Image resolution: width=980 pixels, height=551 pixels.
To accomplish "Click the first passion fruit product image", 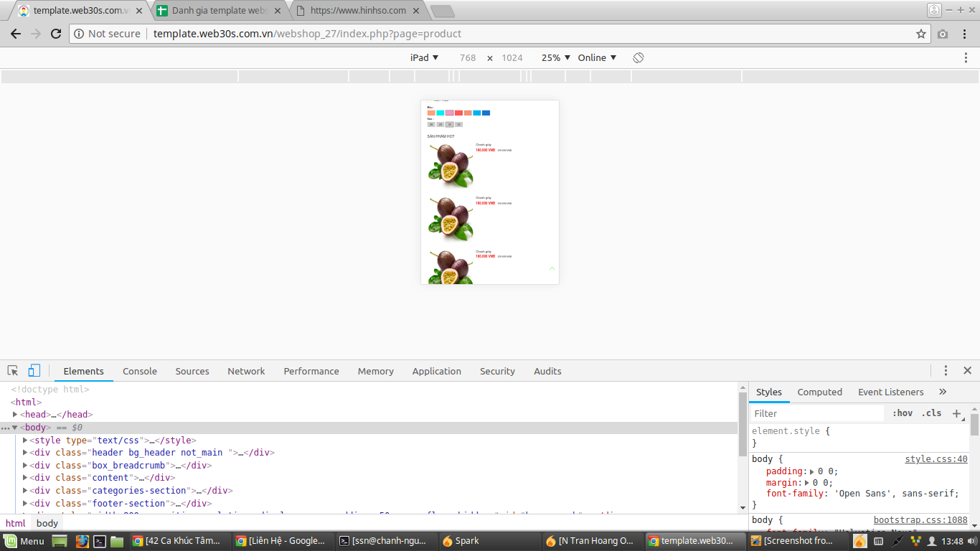I will [451, 166].
